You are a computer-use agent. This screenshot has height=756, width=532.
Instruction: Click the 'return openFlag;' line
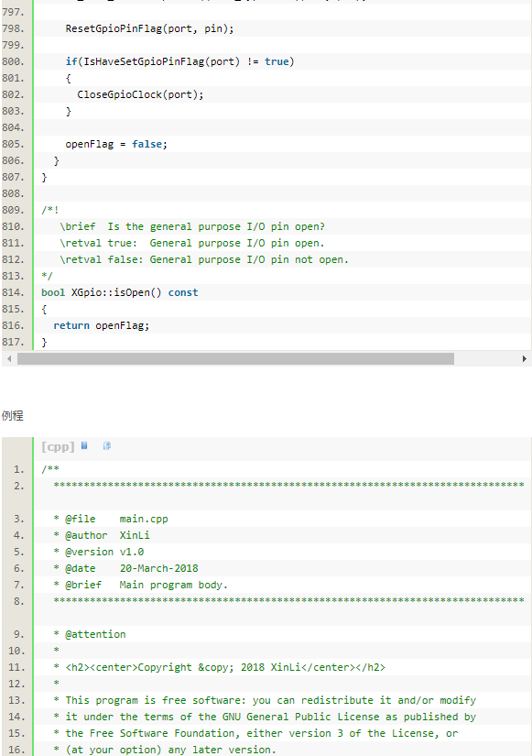(102, 325)
